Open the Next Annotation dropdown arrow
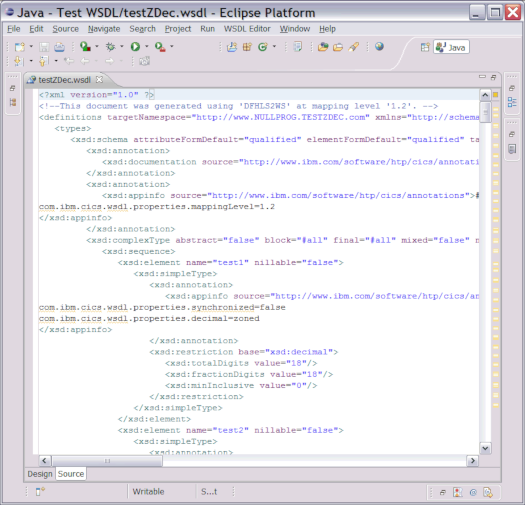 31,61
